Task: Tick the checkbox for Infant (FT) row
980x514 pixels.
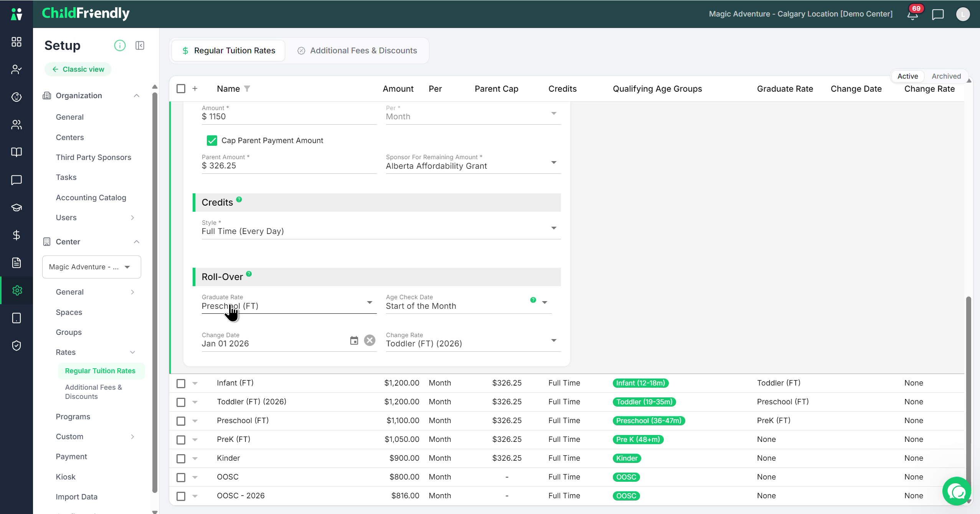Action: pos(181,384)
